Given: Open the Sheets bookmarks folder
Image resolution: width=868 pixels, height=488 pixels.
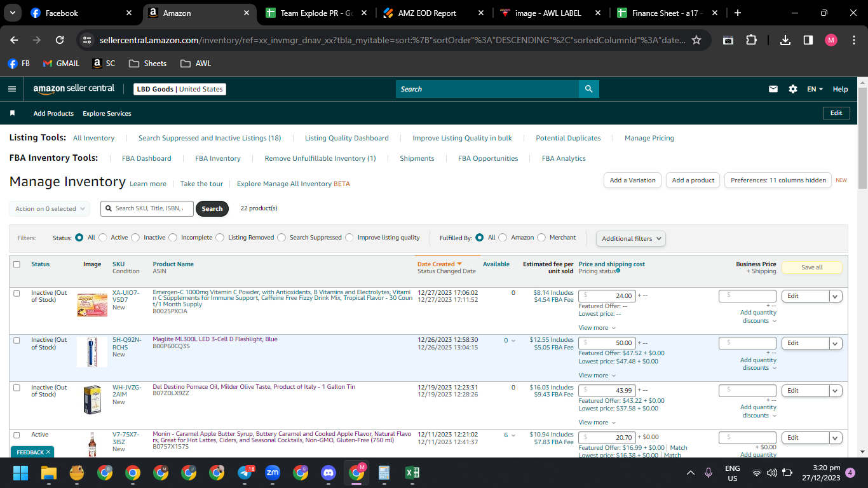Looking at the screenshot, I should tap(147, 64).
